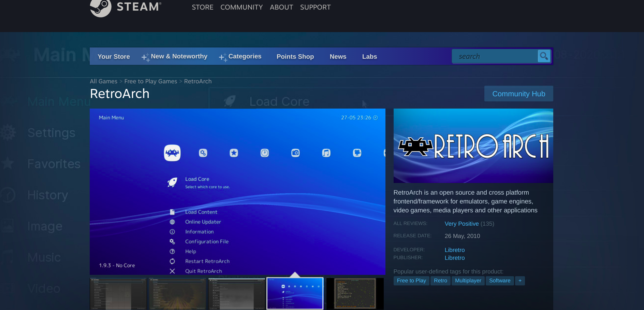Click the RetroArch main menu icon in screenshot
Viewport: 644px width, 310px height.
click(172, 153)
